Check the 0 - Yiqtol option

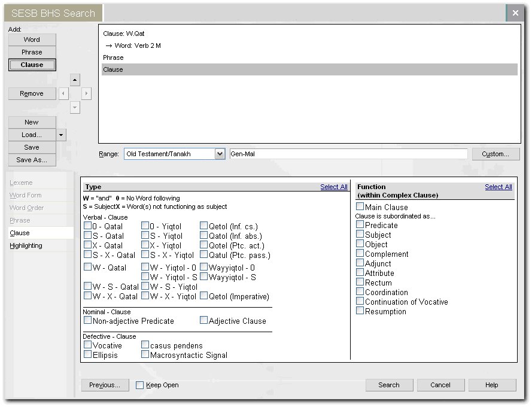click(145, 226)
